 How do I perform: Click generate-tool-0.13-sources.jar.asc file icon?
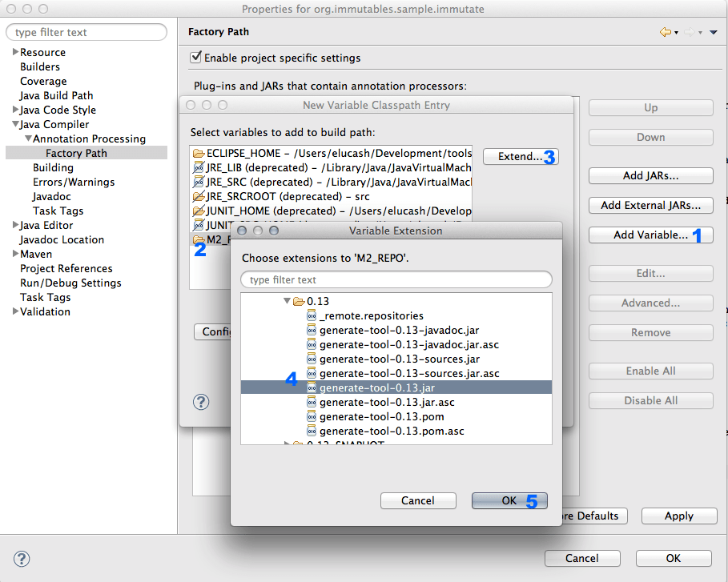[x=312, y=374]
